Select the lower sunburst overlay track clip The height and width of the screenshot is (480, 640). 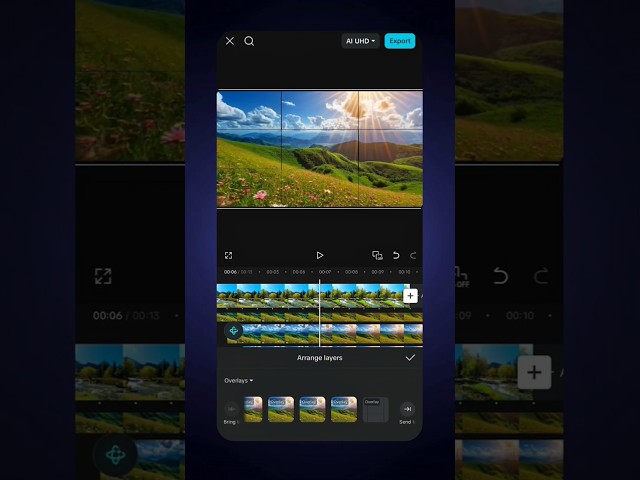[x=324, y=334]
